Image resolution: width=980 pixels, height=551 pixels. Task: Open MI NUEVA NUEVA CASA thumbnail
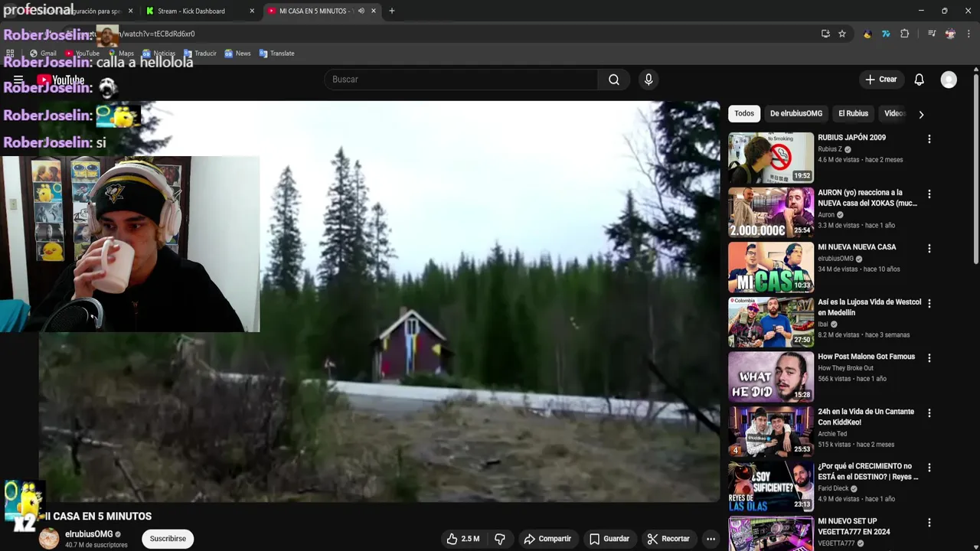coord(771,268)
